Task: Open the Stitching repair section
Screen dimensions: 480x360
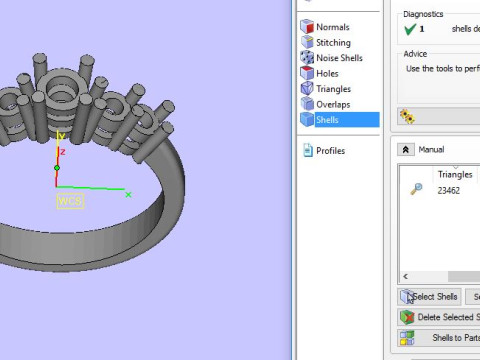Action: pos(326,42)
